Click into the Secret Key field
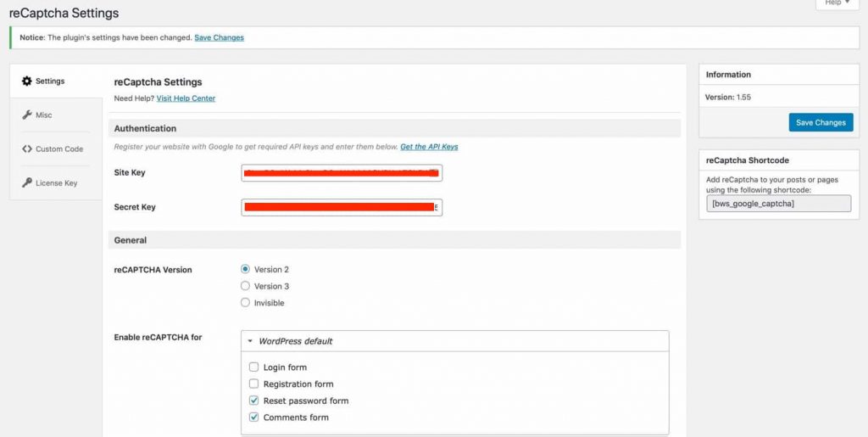 pos(342,207)
